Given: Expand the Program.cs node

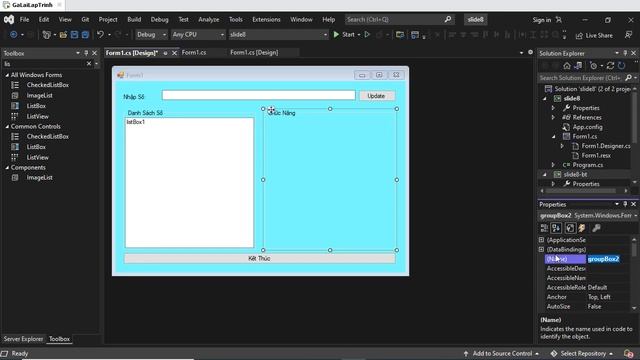Looking at the screenshot, I should (553, 165).
